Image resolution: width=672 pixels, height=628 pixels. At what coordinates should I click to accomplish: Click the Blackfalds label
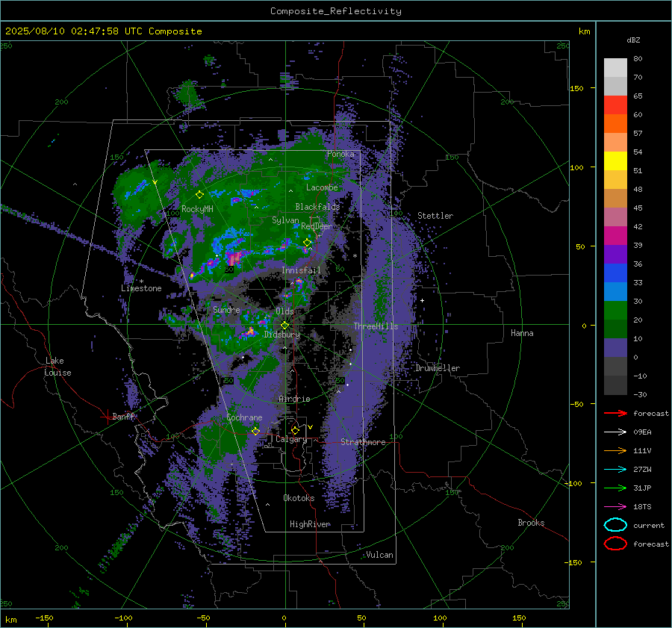[x=317, y=207]
